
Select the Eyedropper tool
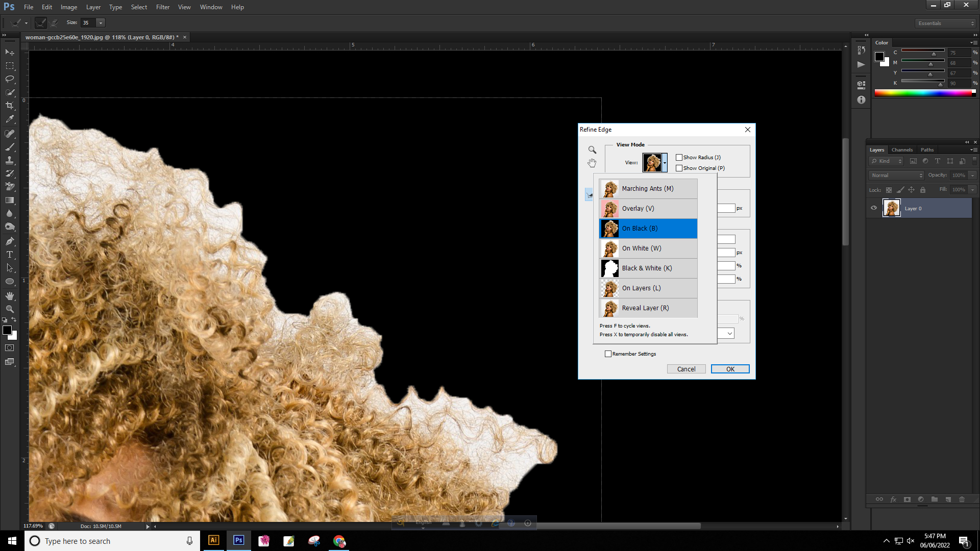point(10,119)
